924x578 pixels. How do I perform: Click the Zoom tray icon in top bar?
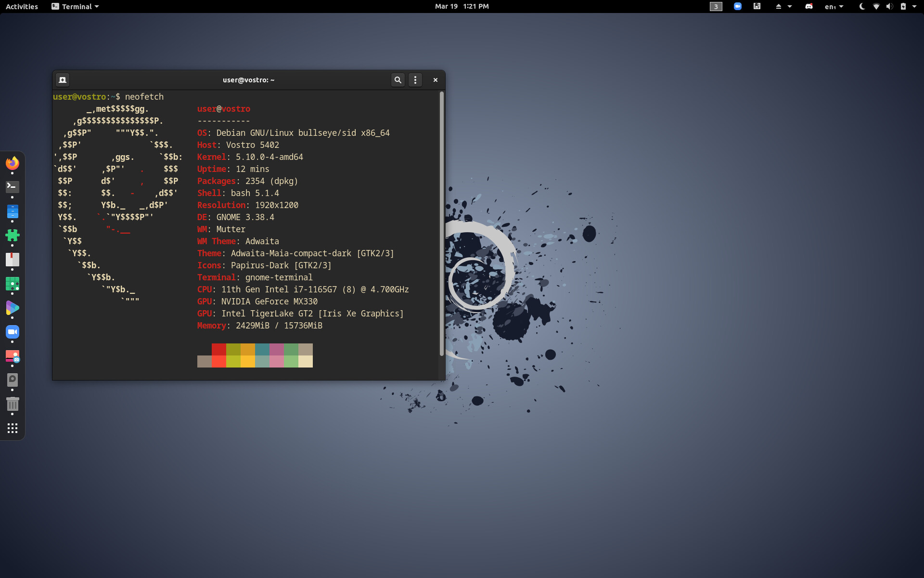tap(737, 6)
